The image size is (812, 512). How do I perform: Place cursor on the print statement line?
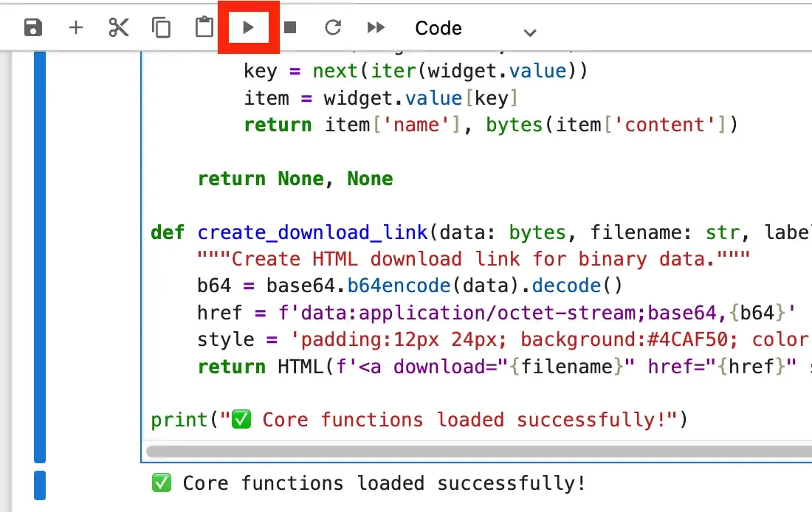419,419
